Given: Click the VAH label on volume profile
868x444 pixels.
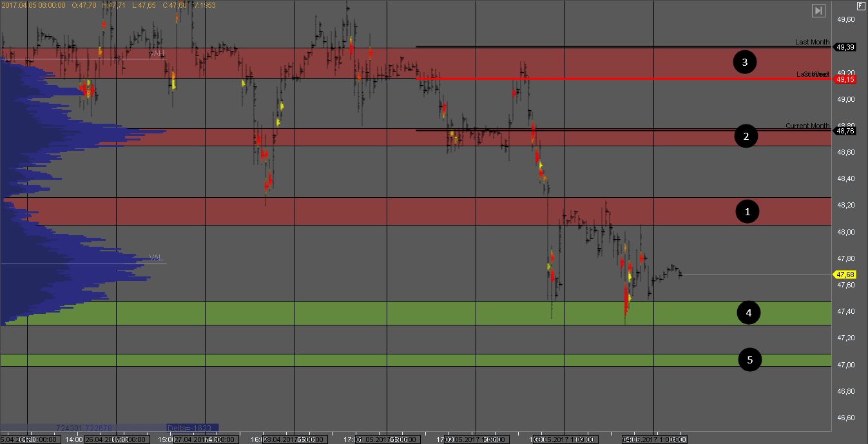Looking at the screenshot, I should [157, 53].
